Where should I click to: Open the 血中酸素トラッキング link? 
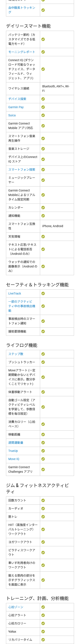[x=22, y=10]
